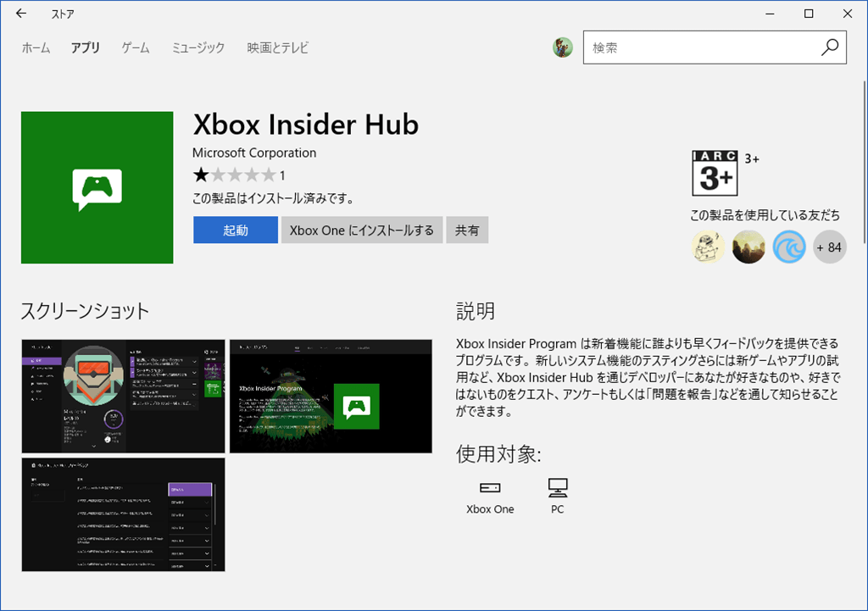Open first friend's avatar with the robot drawing

708,247
